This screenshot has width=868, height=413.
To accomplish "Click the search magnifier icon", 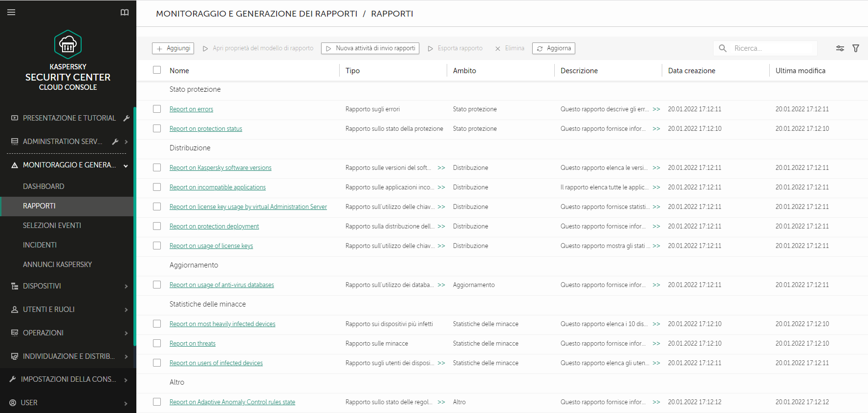I will (722, 48).
